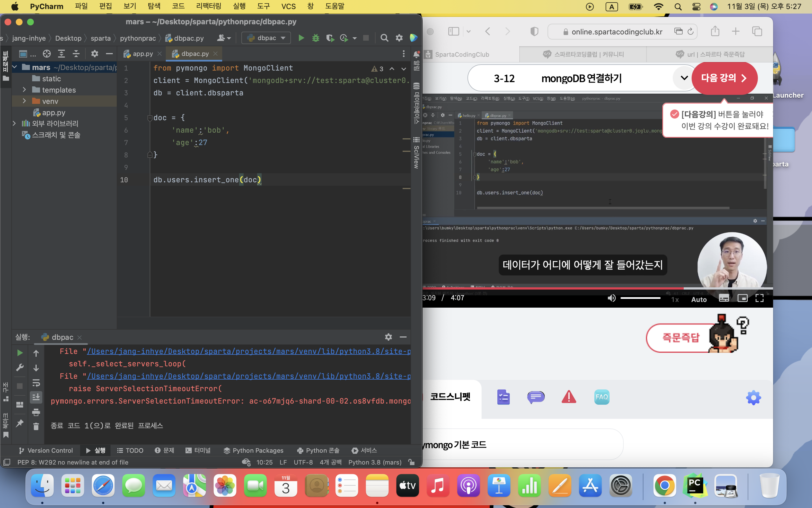Seek on the red video progress bar

pos(598,288)
